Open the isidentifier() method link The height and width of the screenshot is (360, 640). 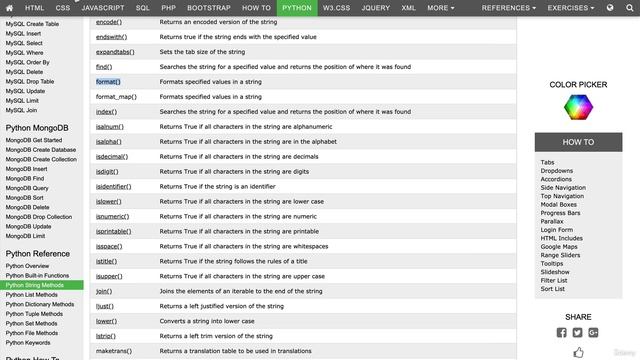(113, 187)
